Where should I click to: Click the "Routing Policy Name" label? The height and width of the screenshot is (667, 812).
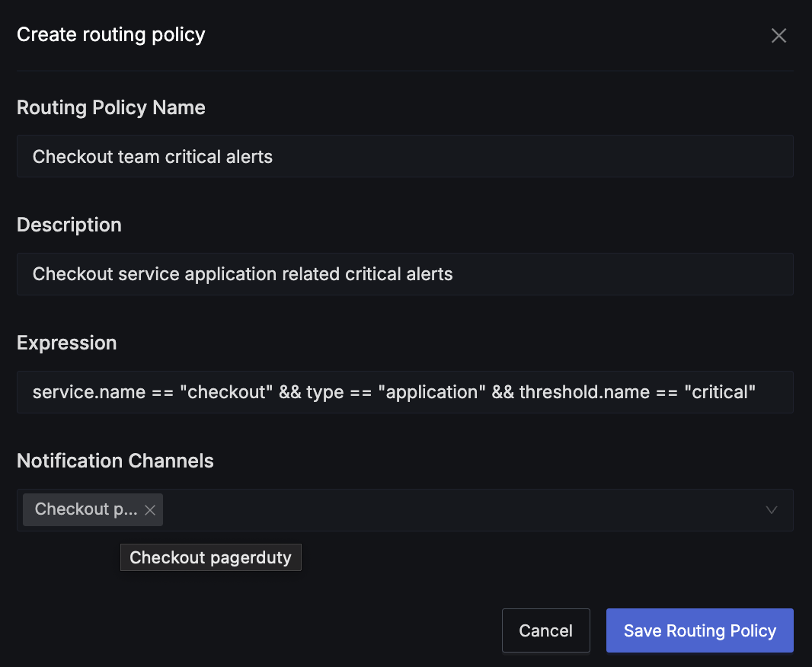(110, 107)
